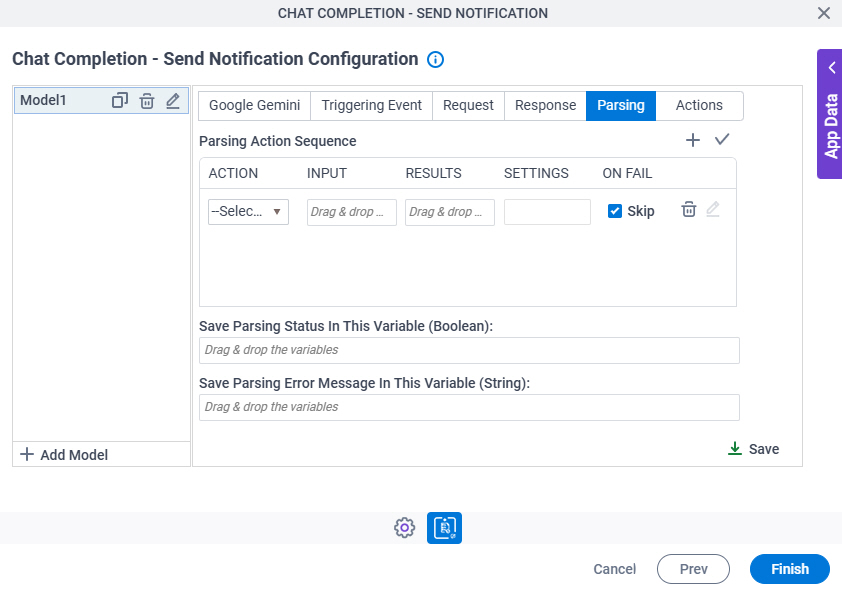Viewport: 842px width, 592px height.
Task: Open the configuration info icon
Action: tap(435, 60)
